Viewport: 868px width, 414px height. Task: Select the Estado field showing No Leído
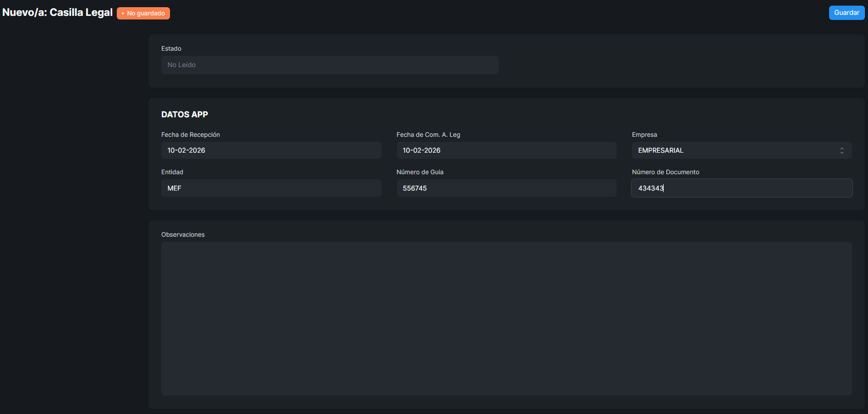(x=330, y=65)
